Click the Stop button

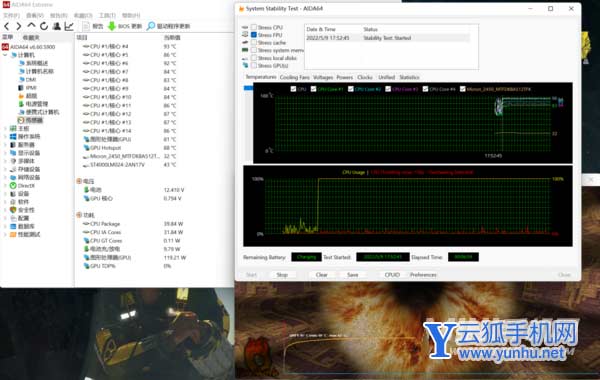[282, 275]
